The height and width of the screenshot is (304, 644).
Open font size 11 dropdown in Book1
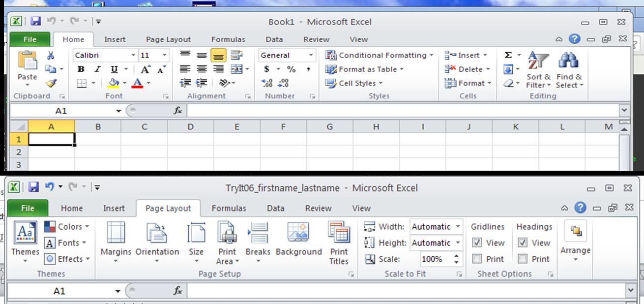click(x=165, y=56)
